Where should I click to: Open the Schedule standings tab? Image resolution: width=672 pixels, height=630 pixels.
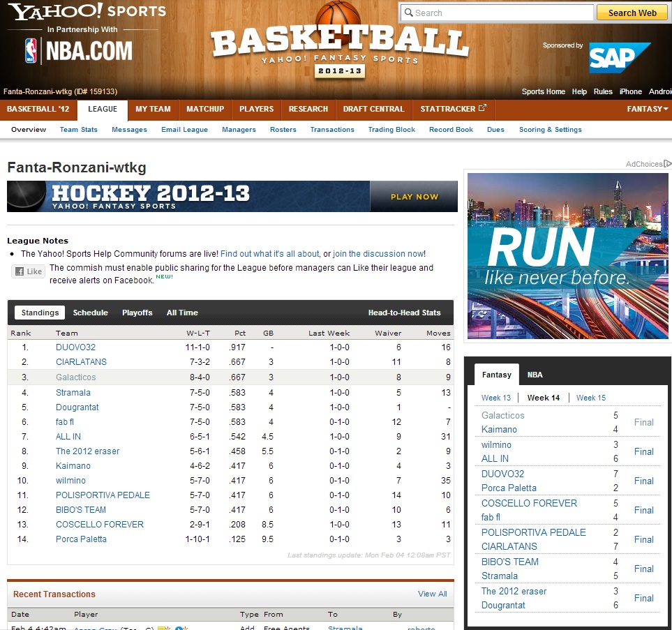tap(91, 313)
